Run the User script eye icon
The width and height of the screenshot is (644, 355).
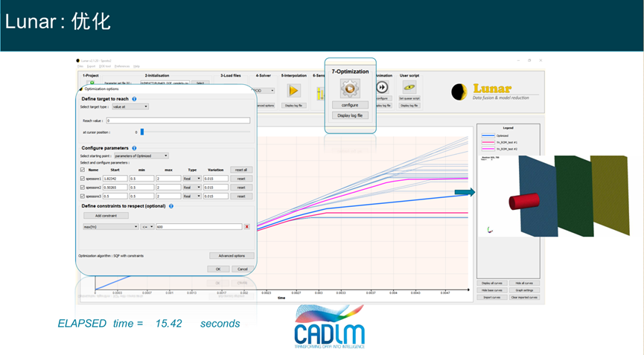[409, 87]
